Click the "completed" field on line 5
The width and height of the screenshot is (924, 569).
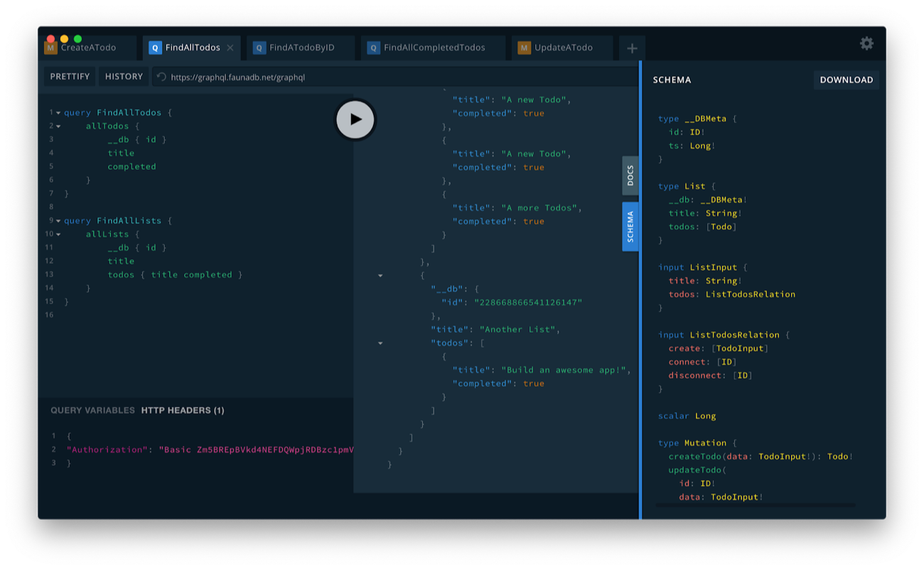(x=131, y=166)
